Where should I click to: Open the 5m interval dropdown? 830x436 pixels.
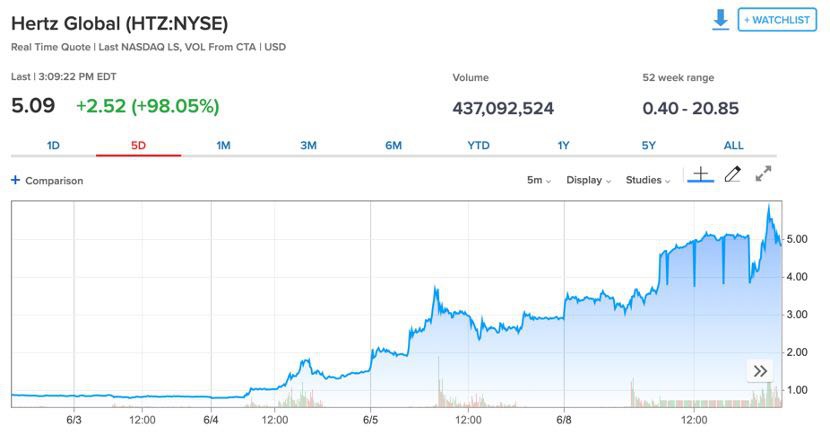pyautogui.click(x=539, y=180)
